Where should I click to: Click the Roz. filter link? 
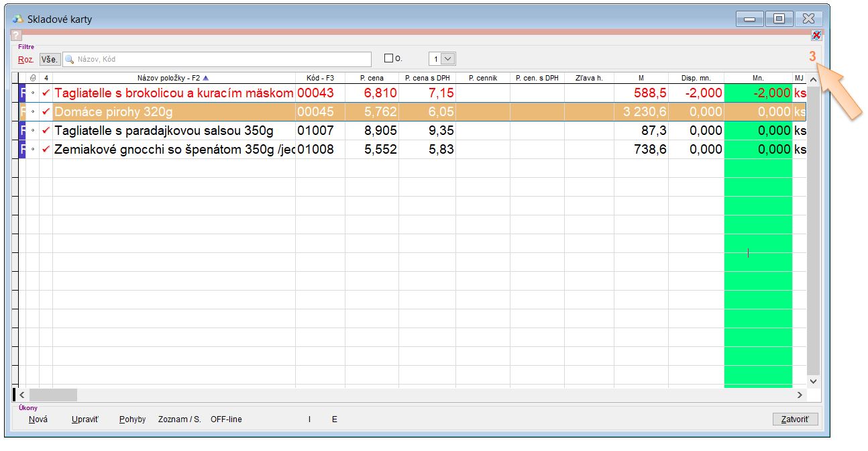point(25,59)
